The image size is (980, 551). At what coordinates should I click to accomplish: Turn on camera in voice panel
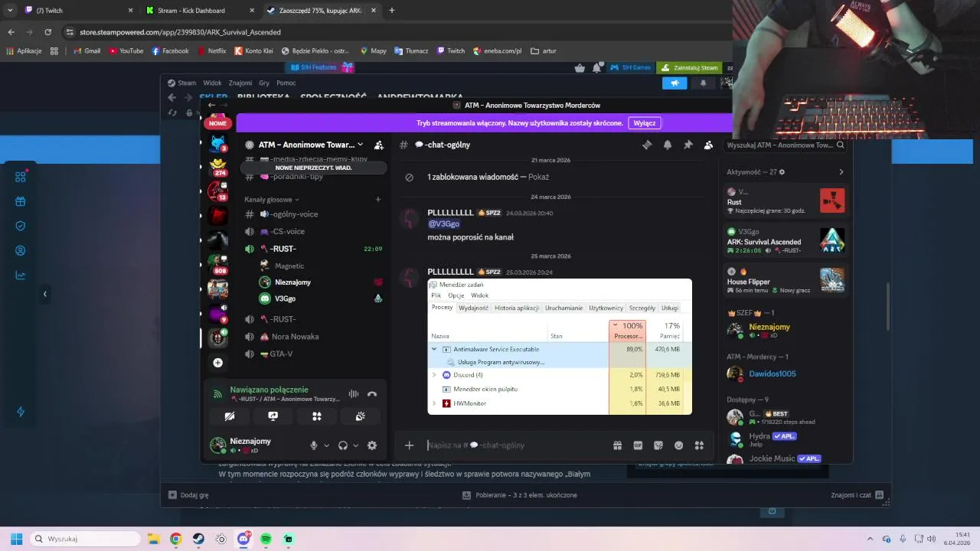point(229,416)
